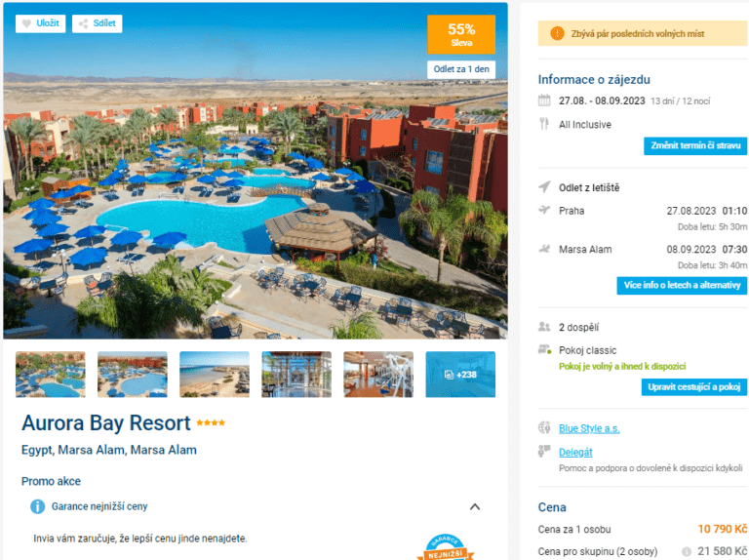Click the calendar icon next to trip dates
The width and height of the screenshot is (749, 560).
point(544,100)
